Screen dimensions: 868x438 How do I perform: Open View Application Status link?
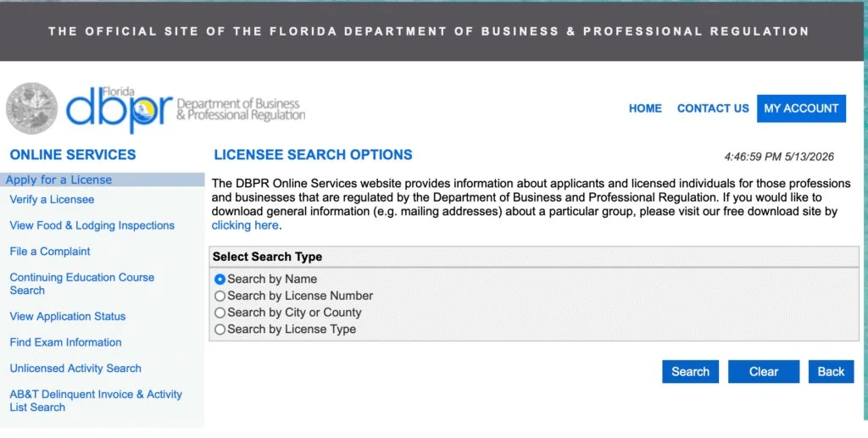click(68, 316)
